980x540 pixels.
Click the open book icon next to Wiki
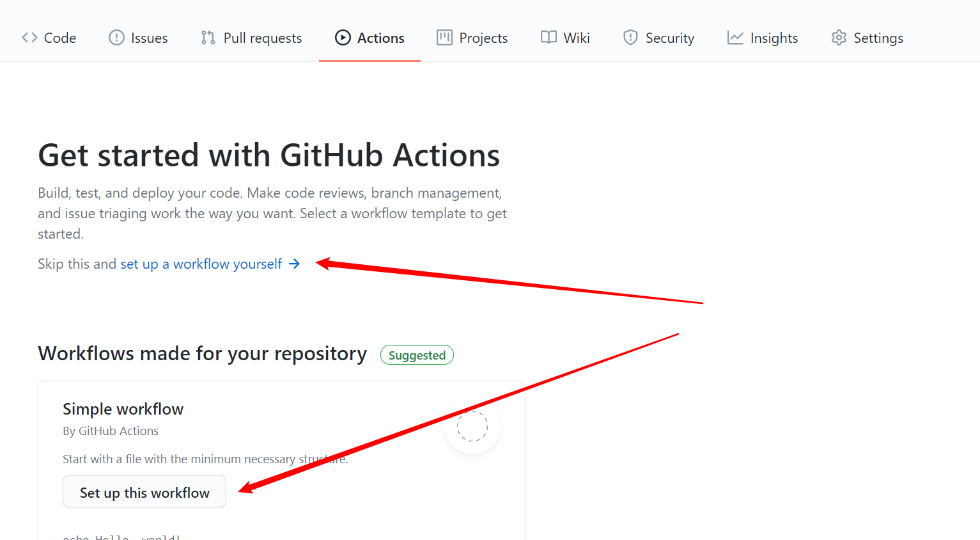pos(548,38)
